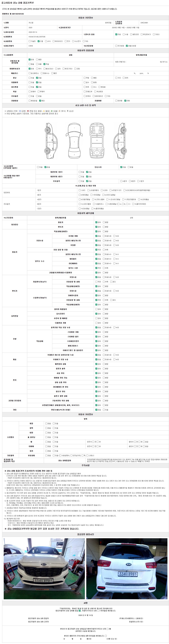Click the right-side view car diagram
The height and width of the screenshot is (644, 169).
(120, 140)
